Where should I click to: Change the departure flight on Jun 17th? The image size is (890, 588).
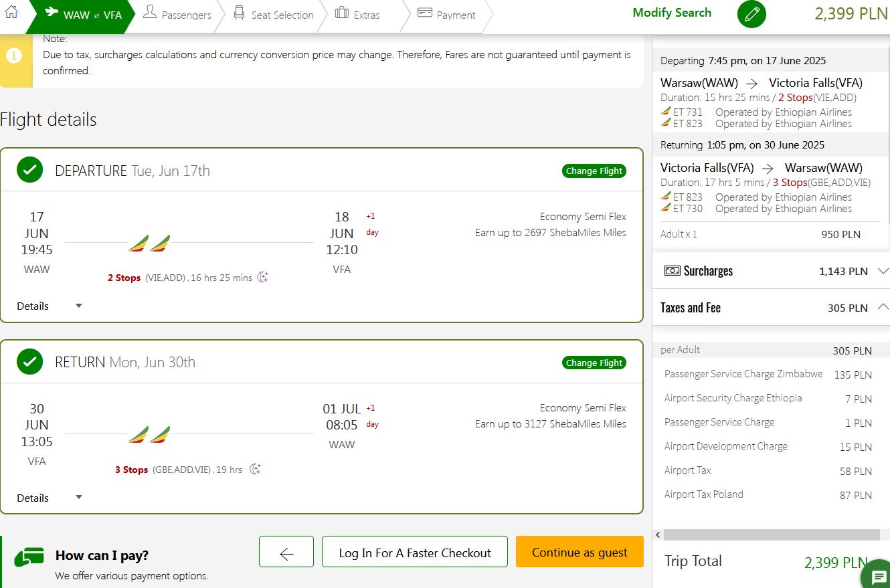point(594,171)
